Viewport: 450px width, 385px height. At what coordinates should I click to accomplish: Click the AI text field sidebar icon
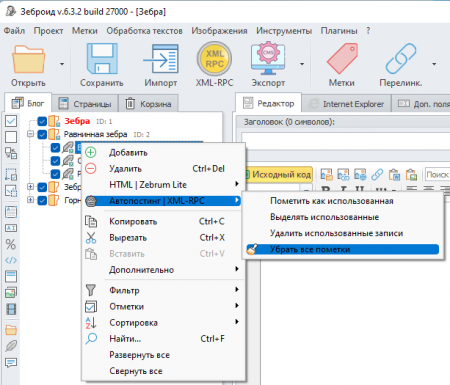pyautogui.click(x=11, y=228)
